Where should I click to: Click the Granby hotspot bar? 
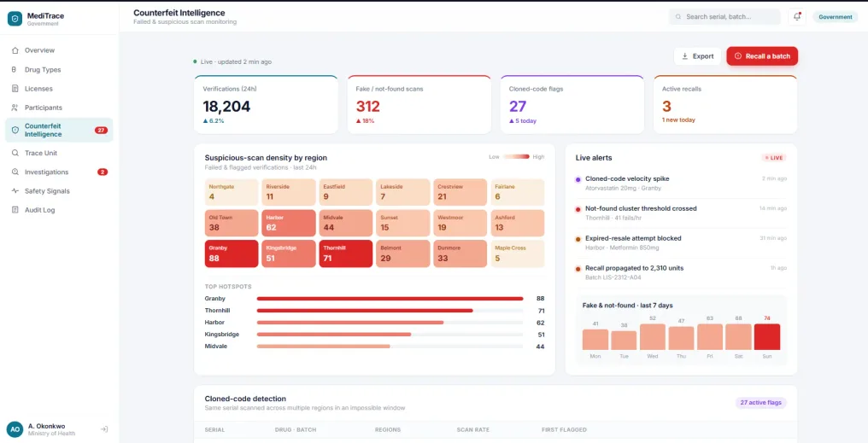click(x=390, y=299)
